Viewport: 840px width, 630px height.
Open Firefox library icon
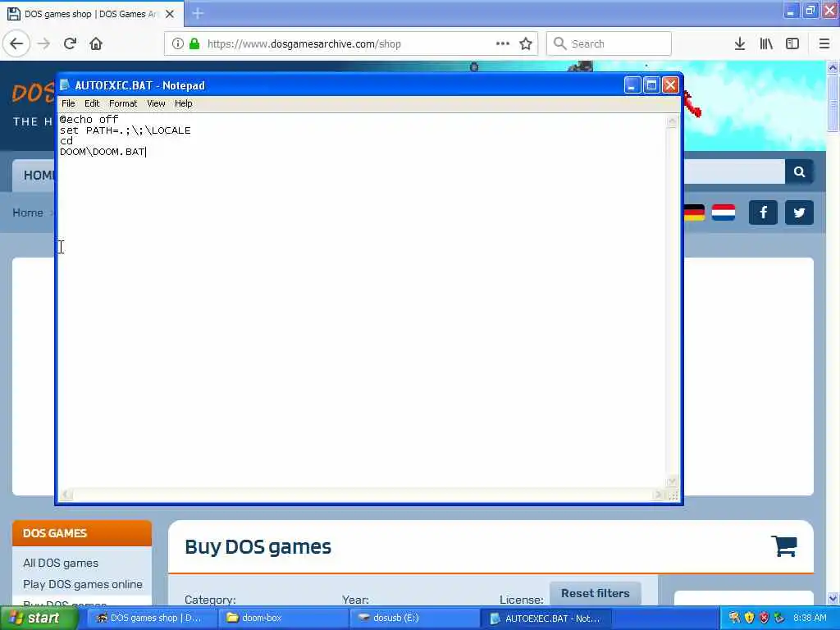766,44
